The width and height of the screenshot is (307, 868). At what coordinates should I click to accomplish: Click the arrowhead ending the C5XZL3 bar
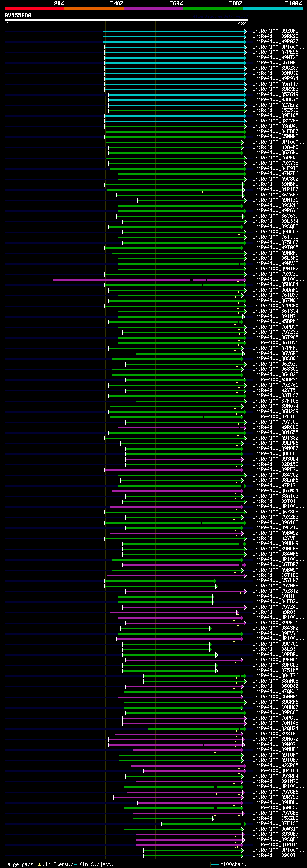[x=213, y=818]
